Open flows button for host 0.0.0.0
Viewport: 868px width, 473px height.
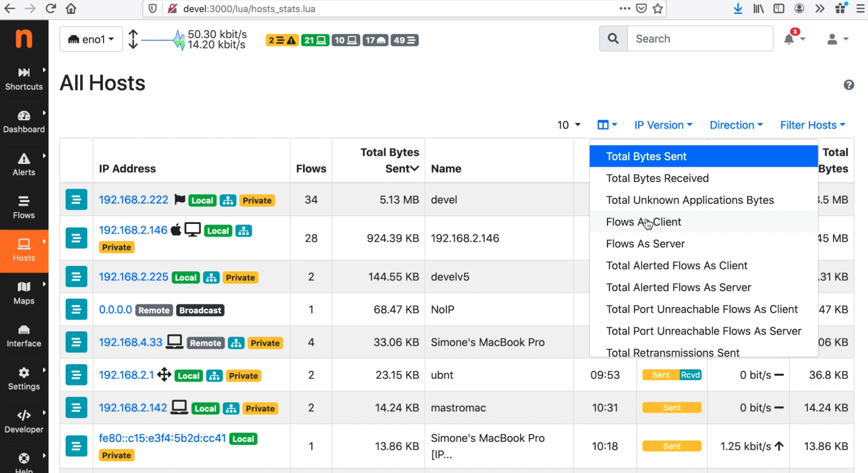click(x=76, y=309)
